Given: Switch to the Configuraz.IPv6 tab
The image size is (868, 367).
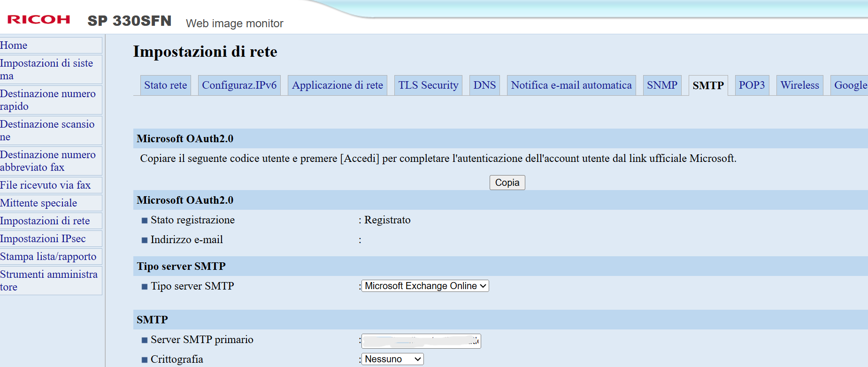Looking at the screenshot, I should click(x=239, y=85).
